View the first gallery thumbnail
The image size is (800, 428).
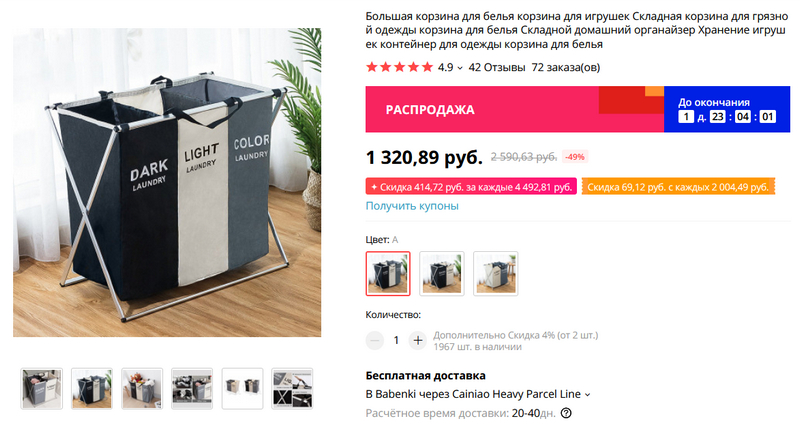pyautogui.click(x=42, y=389)
